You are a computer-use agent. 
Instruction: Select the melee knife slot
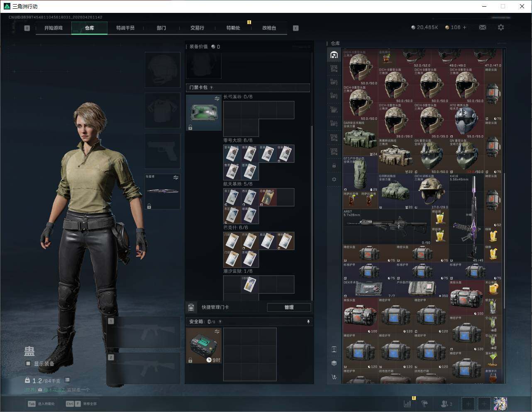coord(163,191)
